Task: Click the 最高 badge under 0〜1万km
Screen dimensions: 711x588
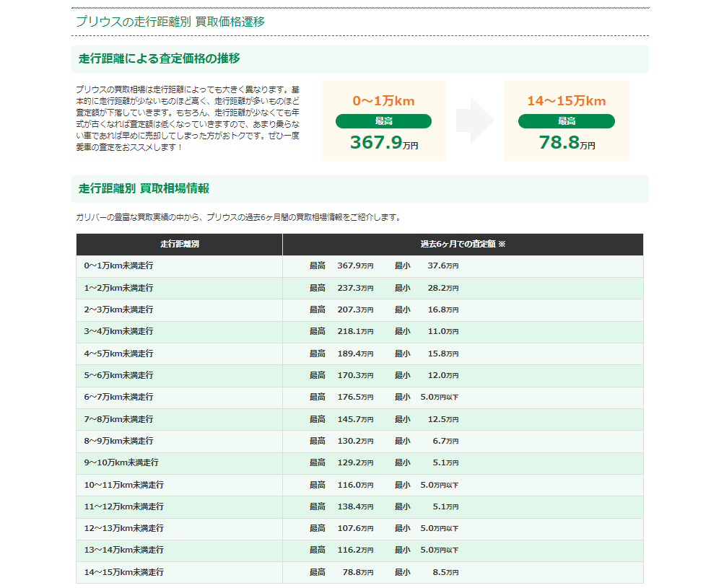Action: pyautogui.click(x=383, y=121)
